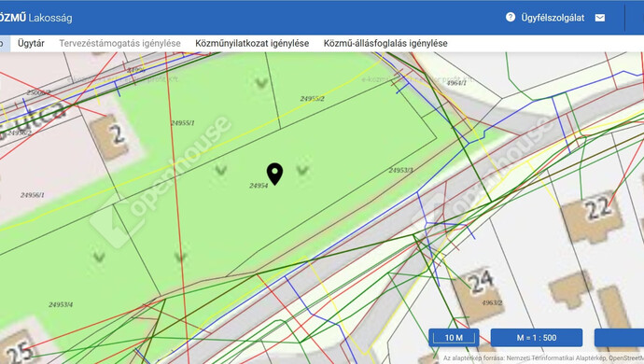Click building number 24 on map
The width and height of the screenshot is (644, 364).
481,282
